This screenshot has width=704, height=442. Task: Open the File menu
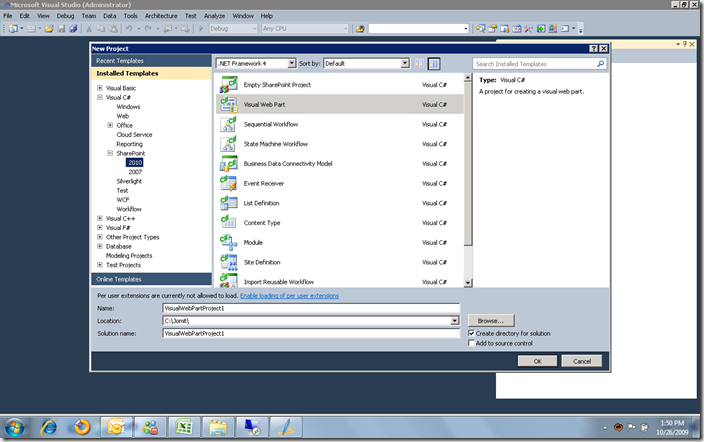(8, 16)
